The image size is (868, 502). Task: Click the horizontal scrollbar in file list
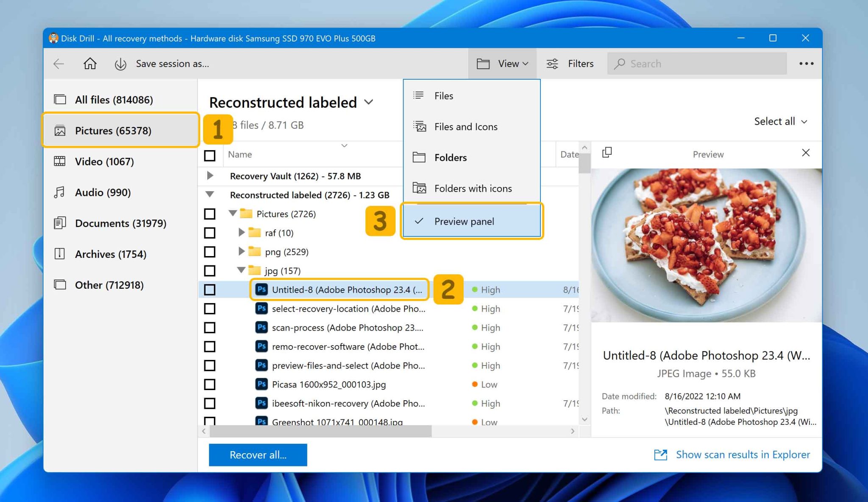tap(320, 431)
